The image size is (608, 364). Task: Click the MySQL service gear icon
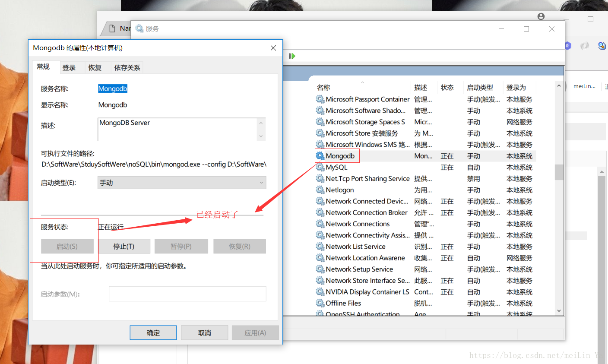[320, 167]
